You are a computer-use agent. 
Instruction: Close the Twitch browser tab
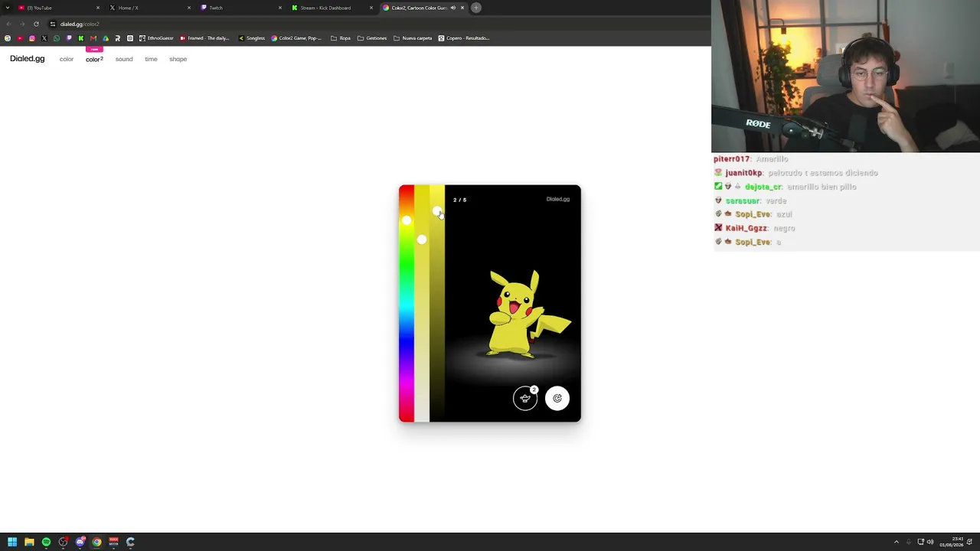[x=280, y=8]
